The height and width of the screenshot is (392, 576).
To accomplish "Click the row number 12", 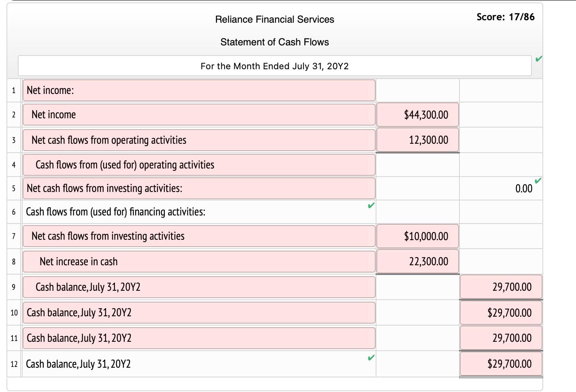I will tap(14, 364).
